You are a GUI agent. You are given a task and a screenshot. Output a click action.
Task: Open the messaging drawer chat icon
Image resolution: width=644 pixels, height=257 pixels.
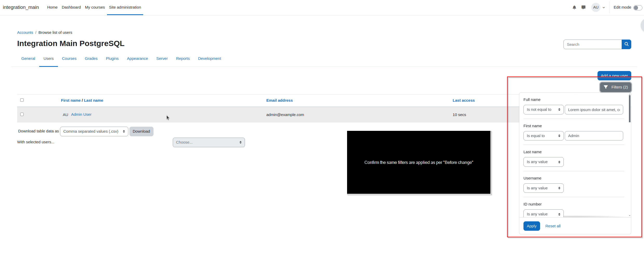click(583, 7)
